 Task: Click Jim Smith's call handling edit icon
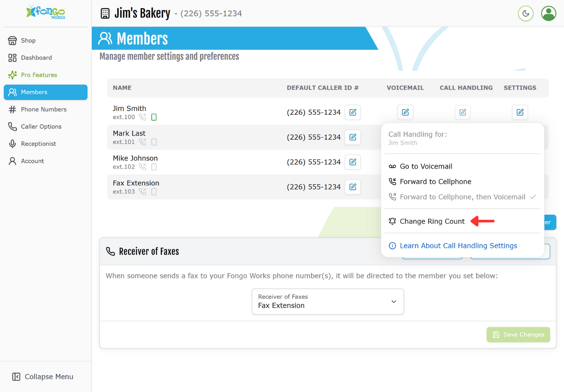(x=462, y=112)
